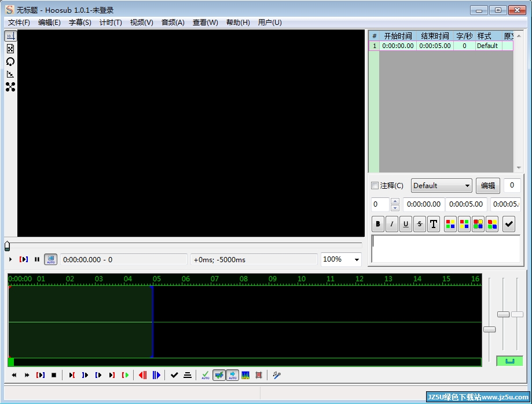Screen dimensions: 532x404
Task: Toggle karaoke mode microphone icon
Action: point(277,375)
